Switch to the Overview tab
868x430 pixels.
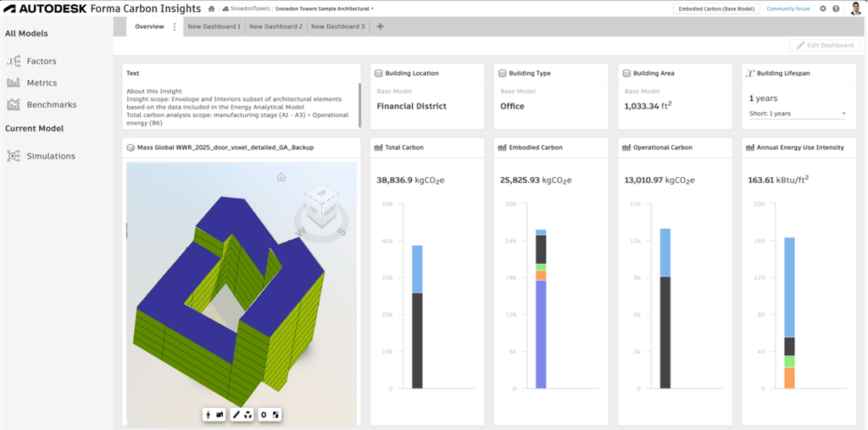(x=149, y=26)
